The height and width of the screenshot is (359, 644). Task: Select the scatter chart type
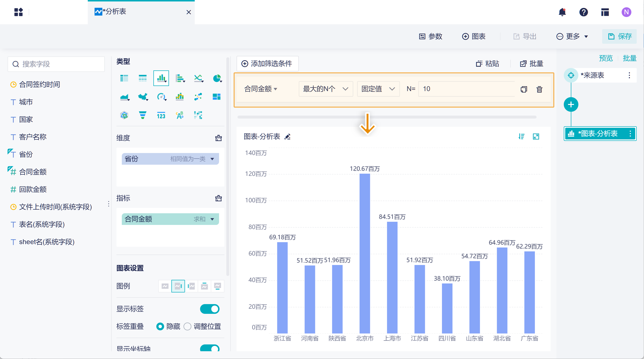tap(198, 97)
